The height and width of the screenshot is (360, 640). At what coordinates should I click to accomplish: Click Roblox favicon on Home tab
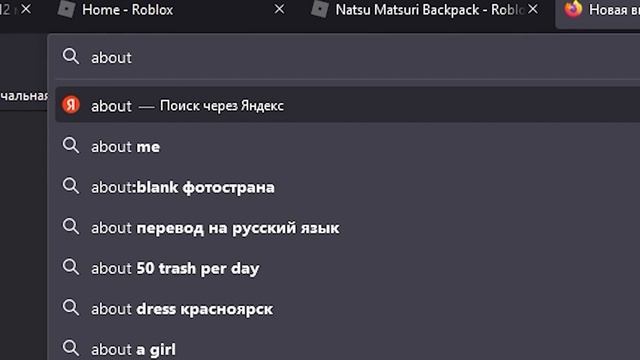[67, 9]
